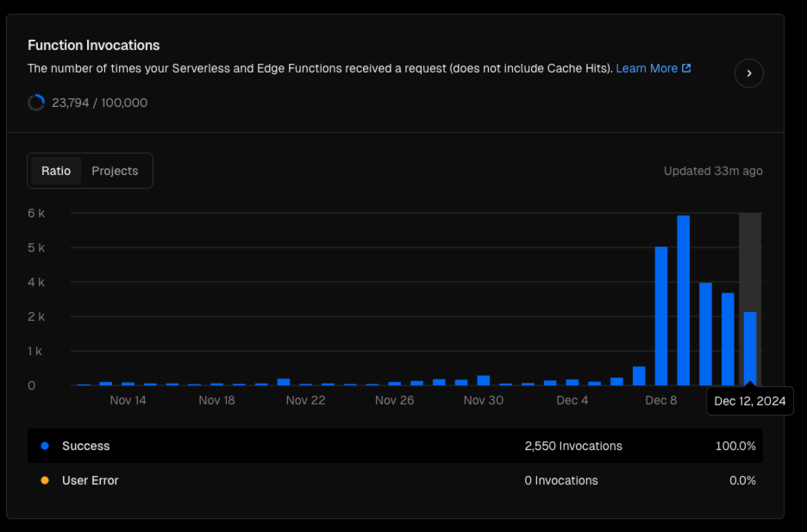Screen dimensions: 807x532
Task: Click the Dec 10 bar near 4k
Action: (705, 334)
